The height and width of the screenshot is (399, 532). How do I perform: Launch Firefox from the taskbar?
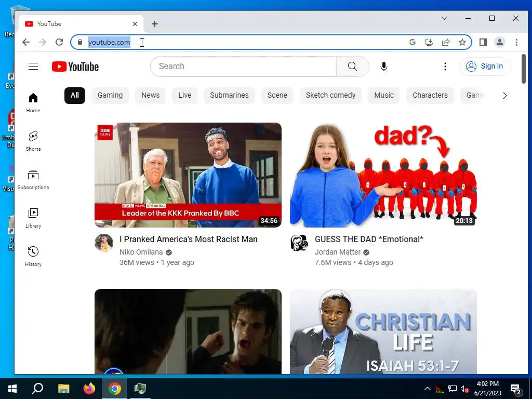pyautogui.click(x=89, y=389)
